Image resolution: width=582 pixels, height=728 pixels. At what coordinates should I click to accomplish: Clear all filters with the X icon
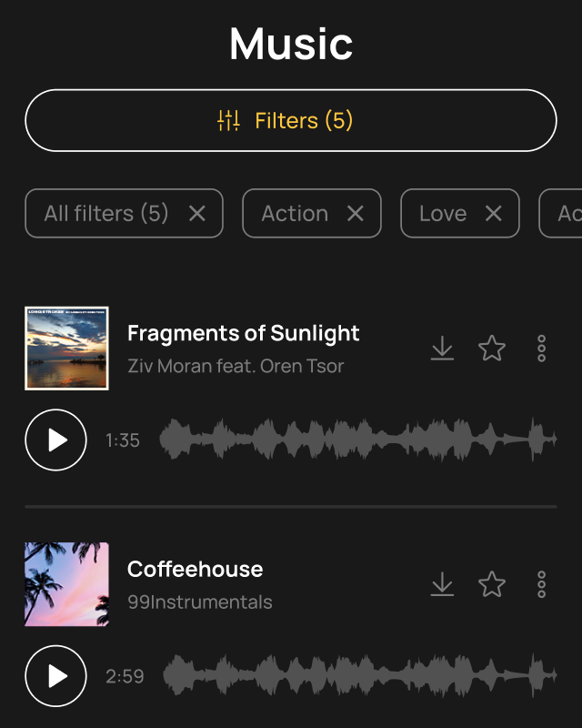click(x=197, y=214)
